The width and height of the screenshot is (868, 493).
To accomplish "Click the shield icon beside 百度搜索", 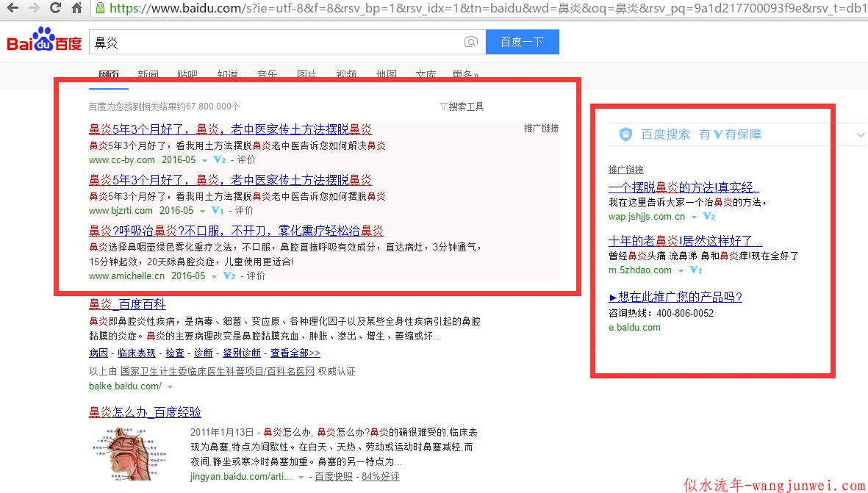I will point(625,134).
